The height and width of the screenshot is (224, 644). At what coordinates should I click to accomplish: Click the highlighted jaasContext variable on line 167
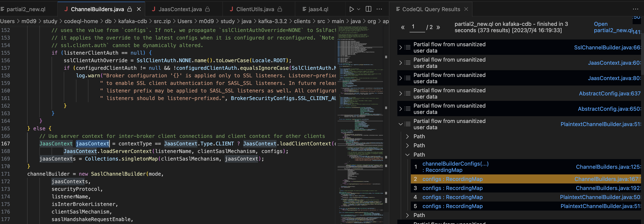tap(93, 144)
